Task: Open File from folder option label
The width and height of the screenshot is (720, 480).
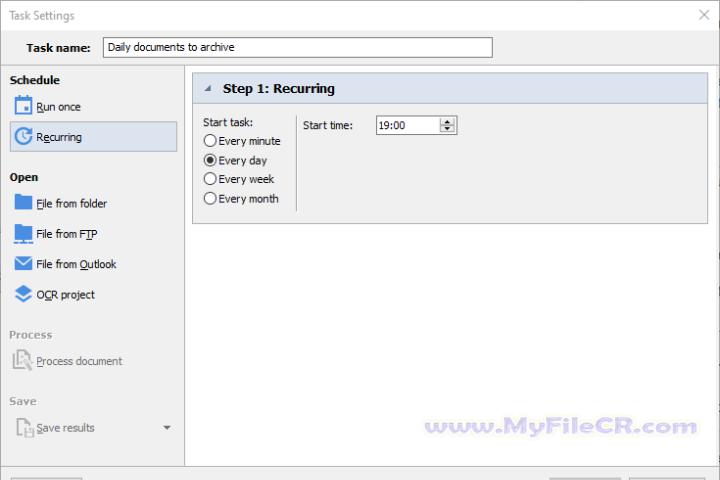Action: 72,203
